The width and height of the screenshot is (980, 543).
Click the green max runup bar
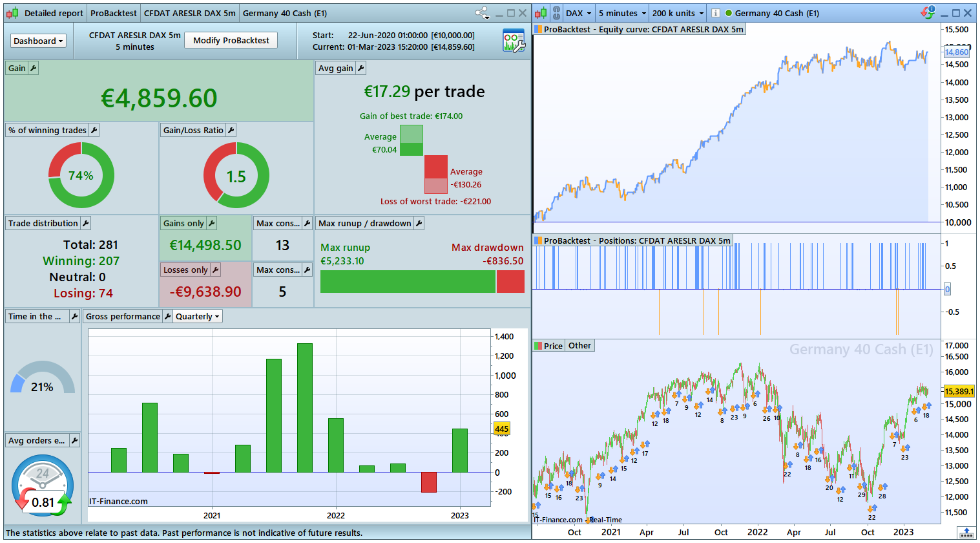(408, 281)
